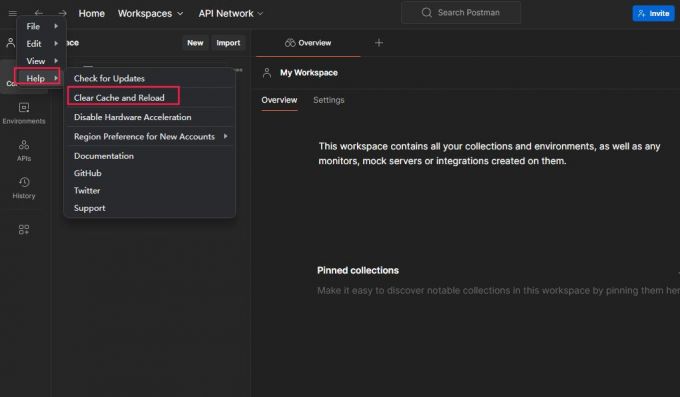Open Documentation from Help menu
The width and height of the screenshot is (680, 397).
150,156
